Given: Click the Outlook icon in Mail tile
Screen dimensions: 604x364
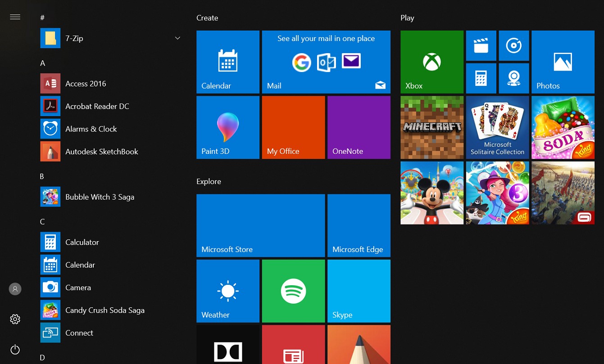Looking at the screenshot, I should click(x=326, y=62).
